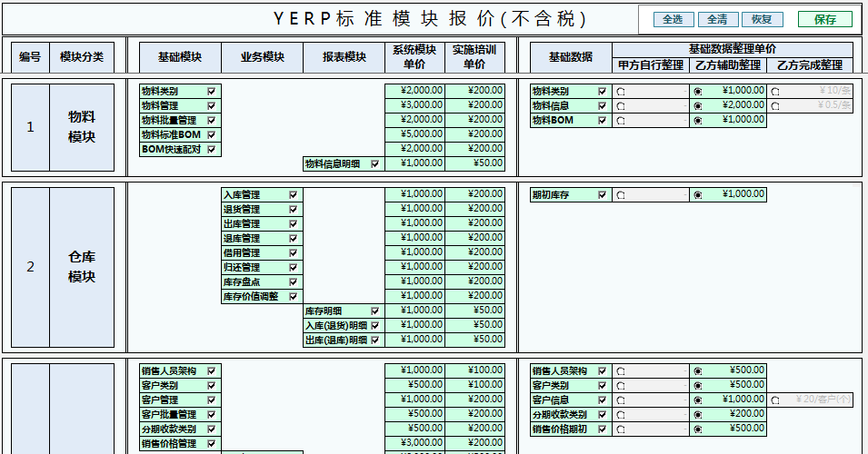Uncheck the 出库(退库)明细 checkbox

point(374,340)
